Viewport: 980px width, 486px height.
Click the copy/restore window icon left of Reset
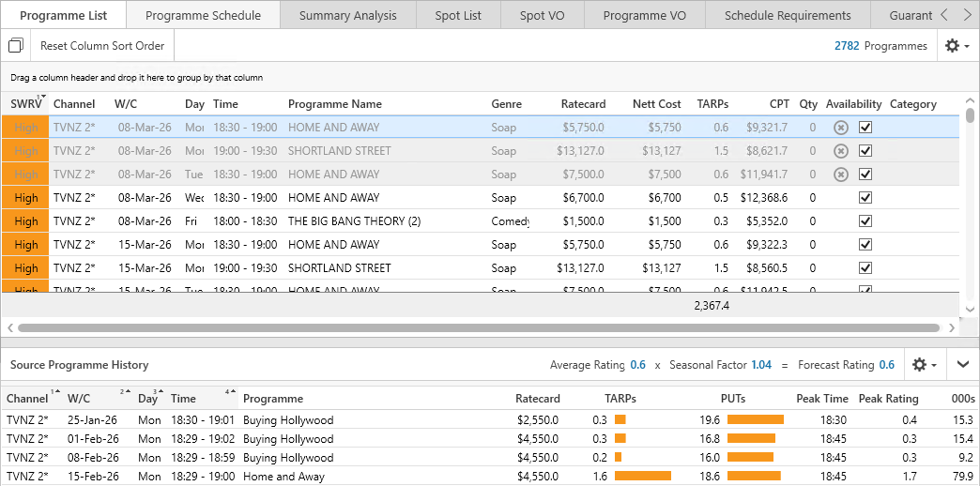pyautogui.click(x=16, y=46)
